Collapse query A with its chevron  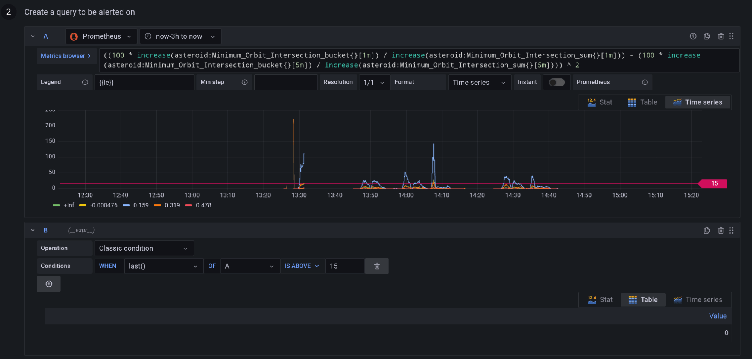(32, 36)
